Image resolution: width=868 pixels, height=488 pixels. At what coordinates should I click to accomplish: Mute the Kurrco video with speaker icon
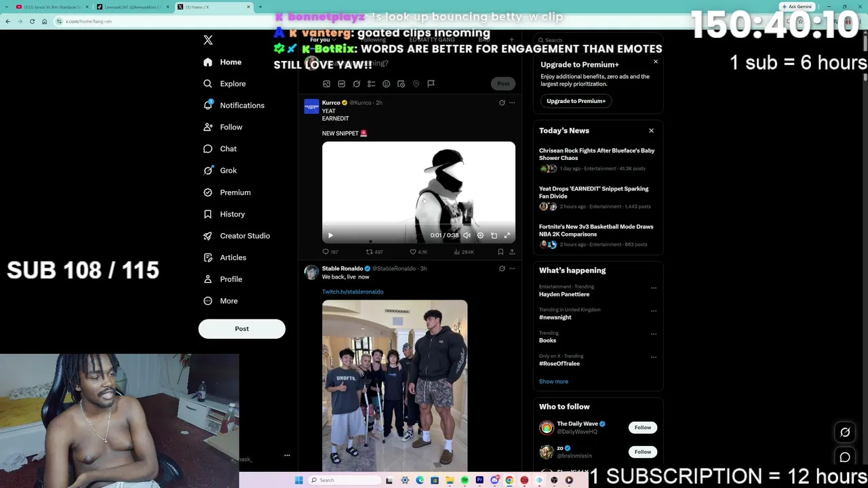467,235
